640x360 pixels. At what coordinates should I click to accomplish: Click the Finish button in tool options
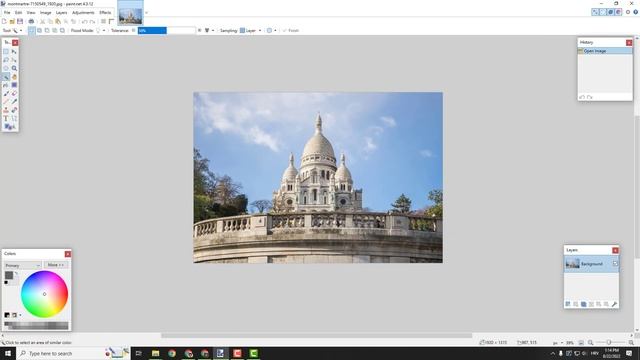pyautogui.click(x=291, y=31)
